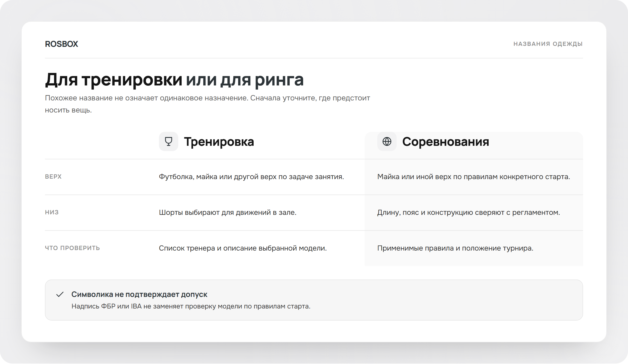Select the Соревнования column heading

[446, 142]
